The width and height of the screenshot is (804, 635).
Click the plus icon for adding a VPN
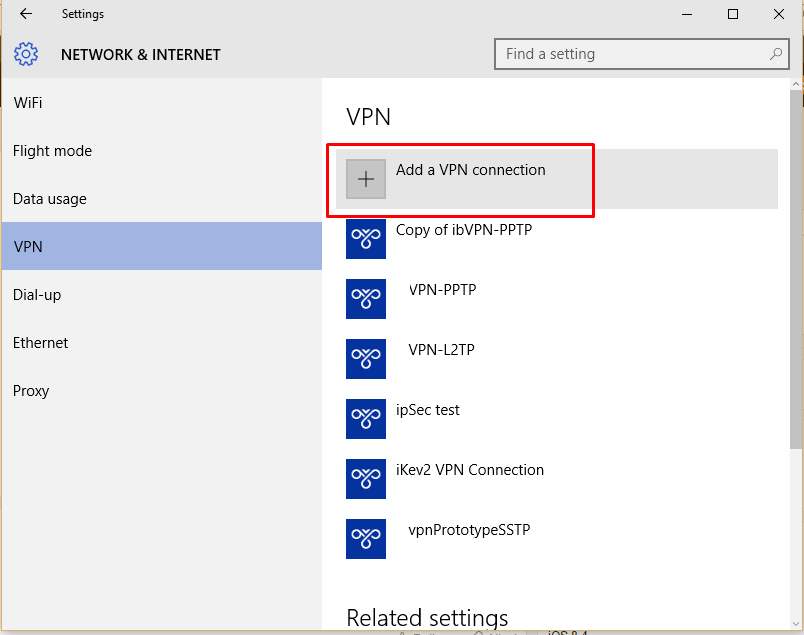pyautogui.click(x=366, y=179)
